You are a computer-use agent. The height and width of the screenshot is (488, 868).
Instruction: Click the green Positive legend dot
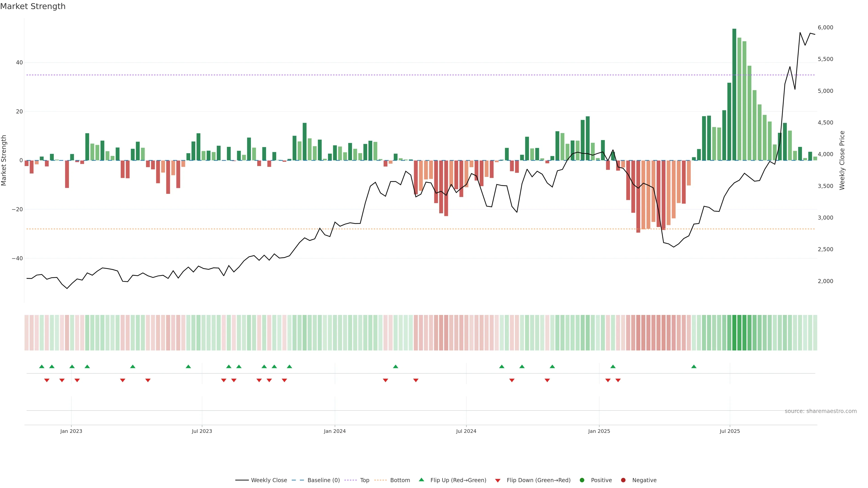(582, 480)
